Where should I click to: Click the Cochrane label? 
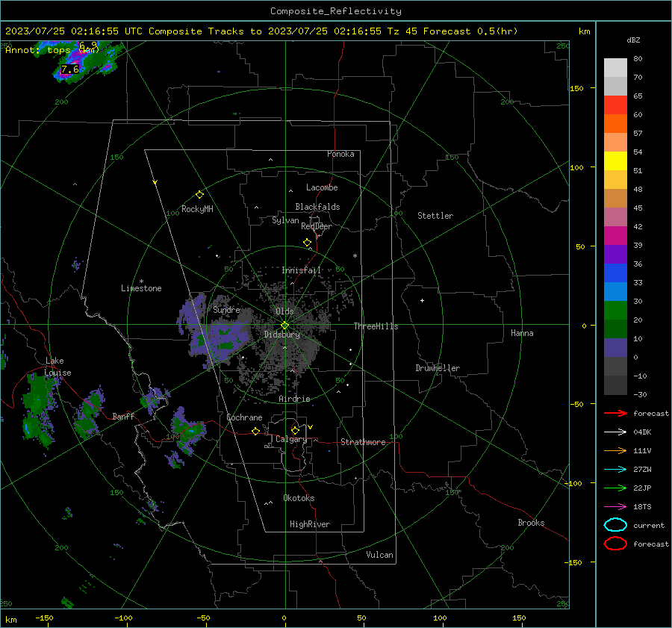(x=244, y=417)
